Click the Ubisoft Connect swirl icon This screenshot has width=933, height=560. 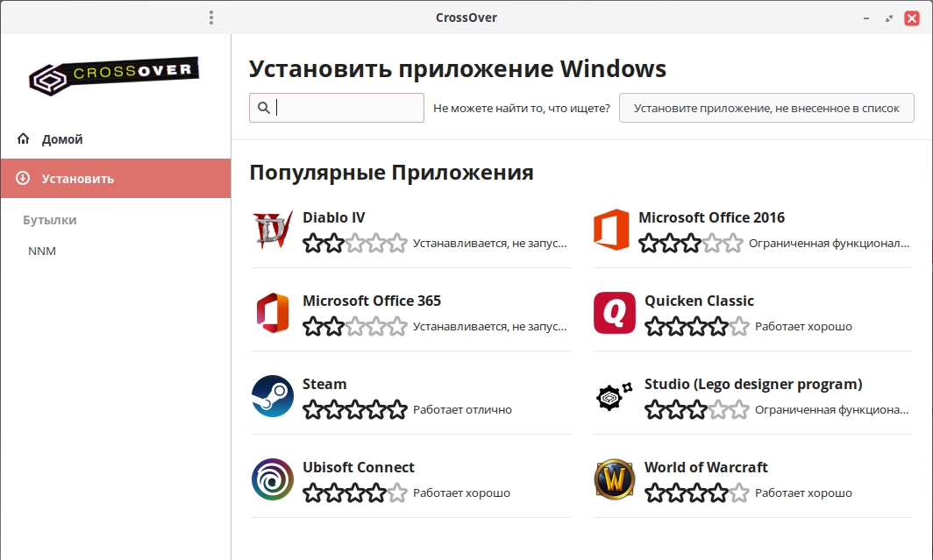(272, 480)
